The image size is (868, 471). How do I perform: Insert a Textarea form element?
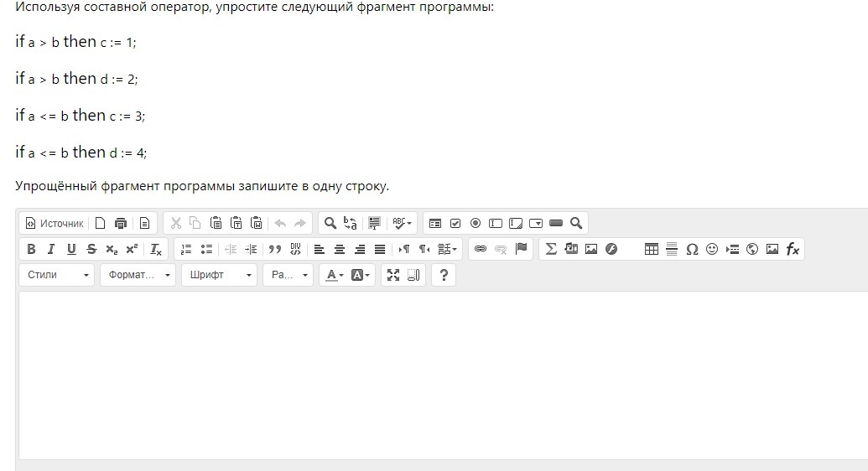coord(516,223)
